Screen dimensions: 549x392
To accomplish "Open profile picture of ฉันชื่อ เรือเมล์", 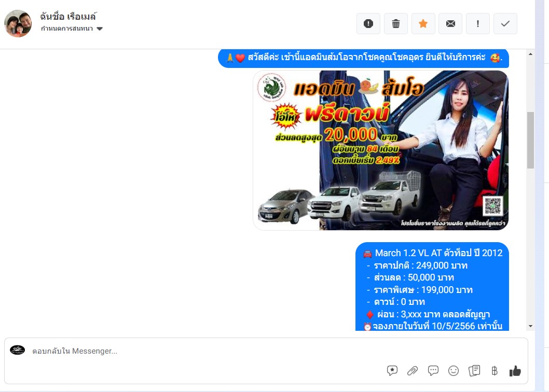I will pyautogui.click(x=18, y=23).
